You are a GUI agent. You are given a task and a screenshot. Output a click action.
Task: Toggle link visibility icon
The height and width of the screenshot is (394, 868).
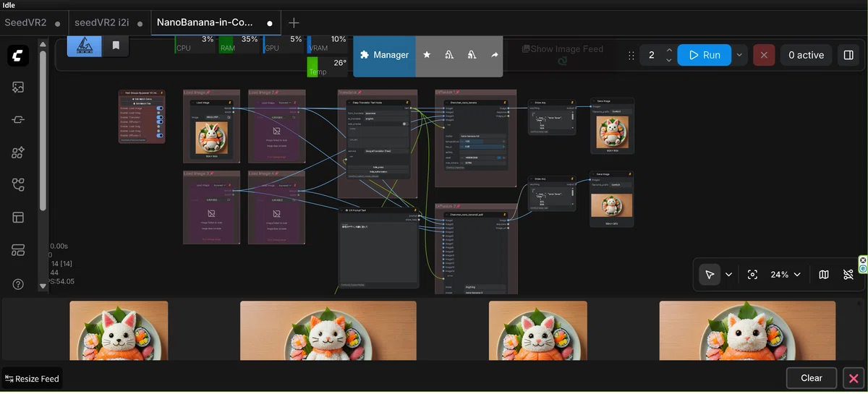[848, 275]
